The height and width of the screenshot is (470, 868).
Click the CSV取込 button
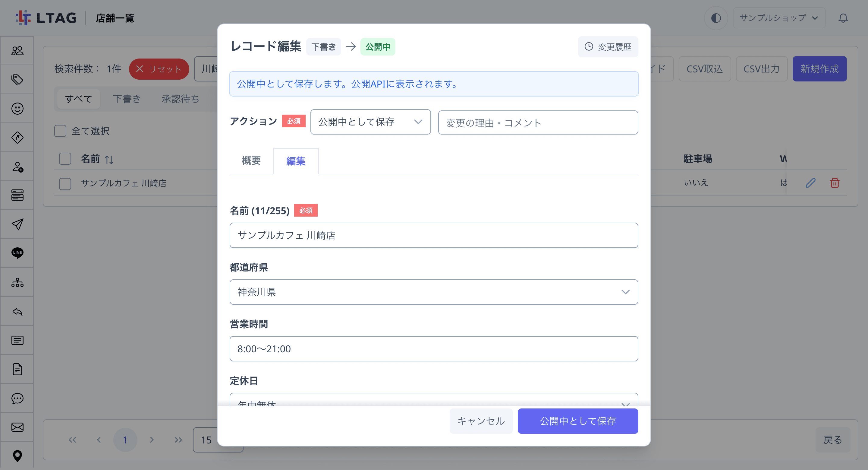705,69
